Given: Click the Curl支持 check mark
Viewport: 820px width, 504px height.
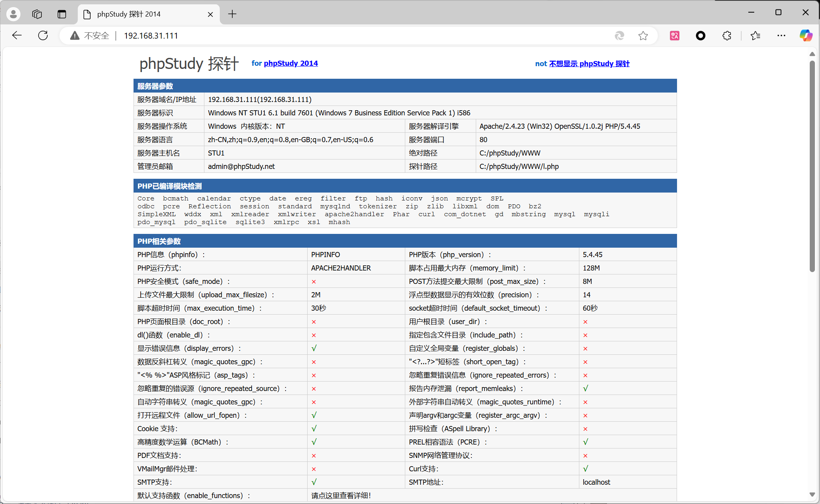Looking at the screenshot, I should click(x=586, y=469).
